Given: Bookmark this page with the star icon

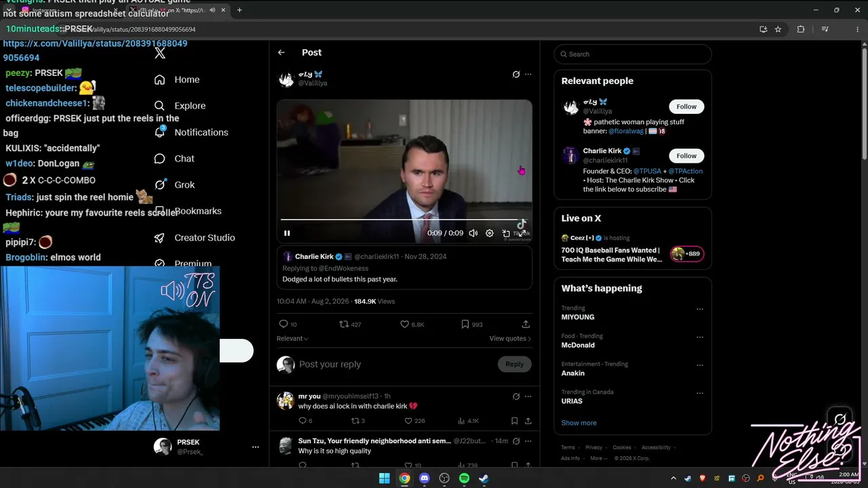Looking at the screenshot, I should (778, 29).
